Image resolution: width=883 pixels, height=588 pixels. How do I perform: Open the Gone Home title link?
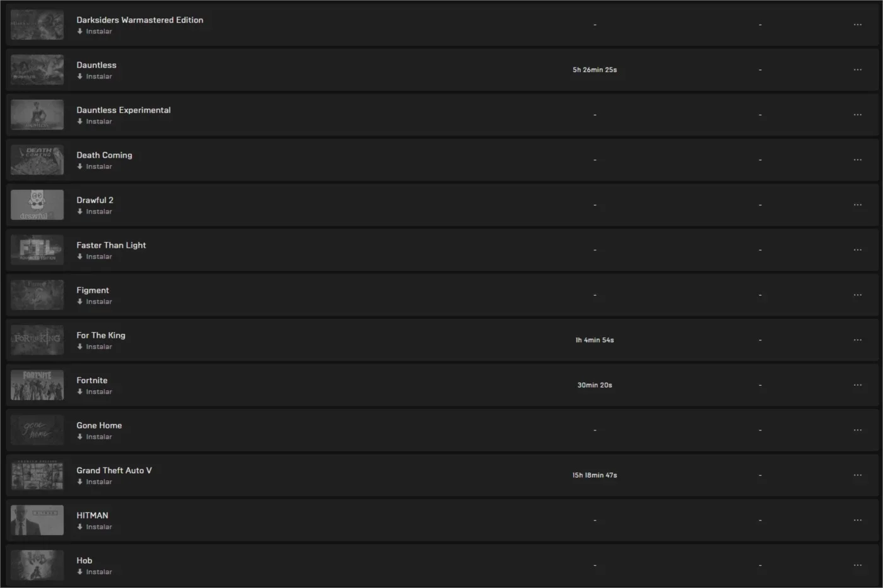(99, 425)
